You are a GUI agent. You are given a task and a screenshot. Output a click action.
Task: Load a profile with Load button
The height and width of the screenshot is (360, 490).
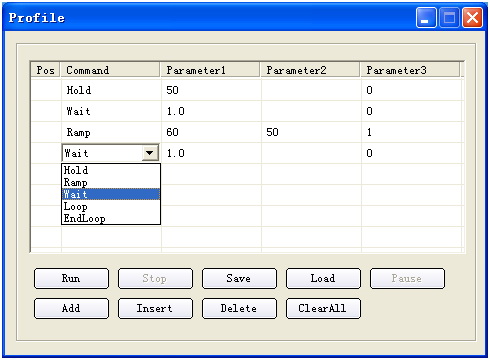coord(323,278)
